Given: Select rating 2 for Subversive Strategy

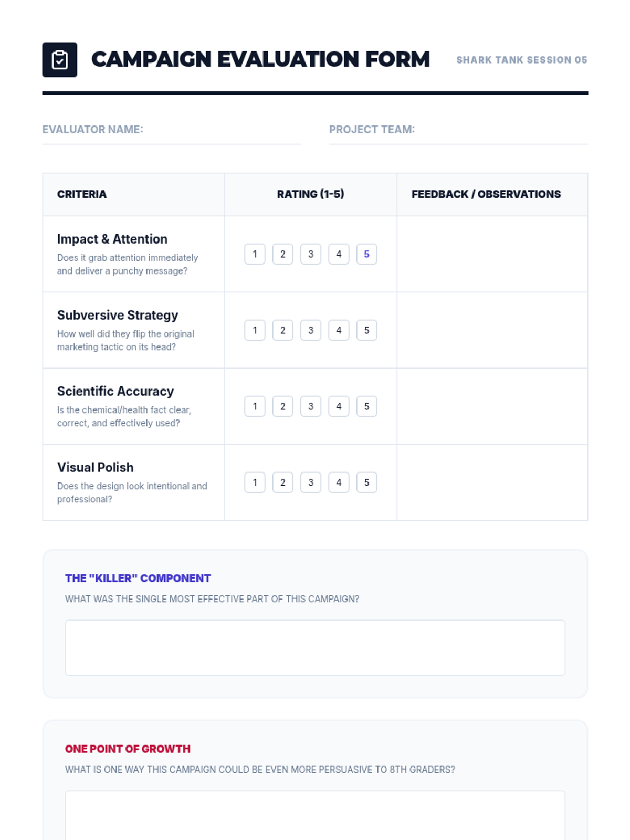Looking at the screenshot, I should pos(282,330).
